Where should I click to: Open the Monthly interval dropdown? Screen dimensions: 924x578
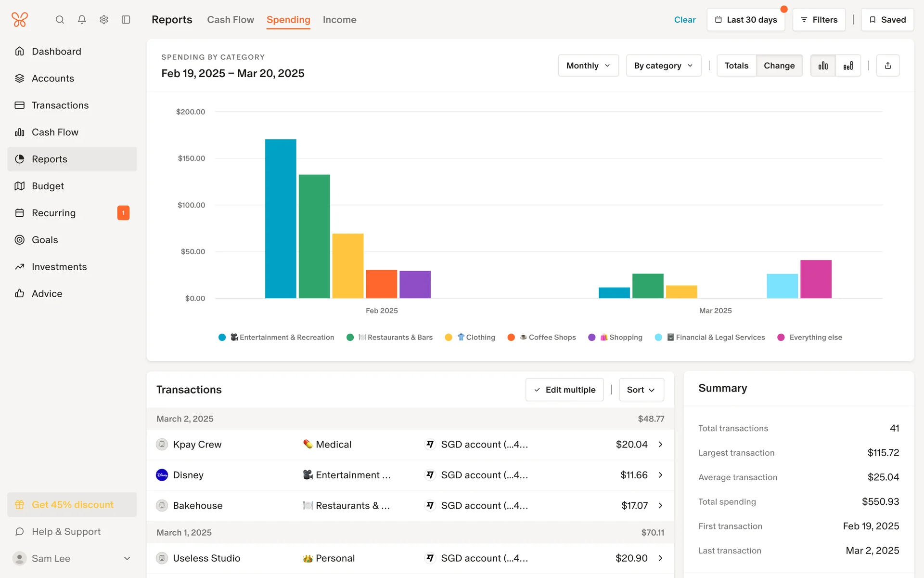tap(588, 66)
